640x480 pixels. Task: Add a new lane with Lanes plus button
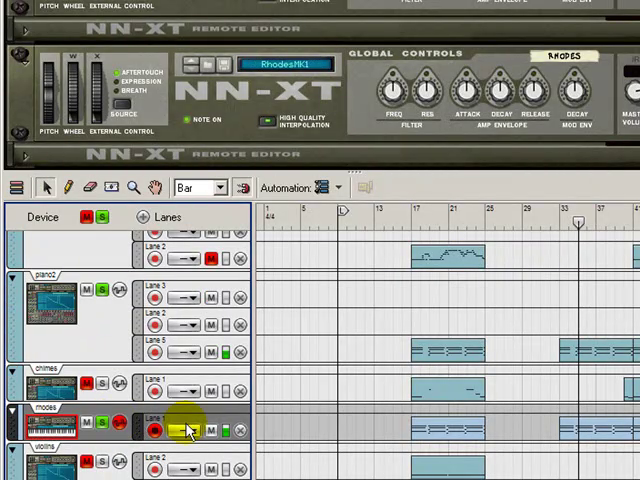click(x=143, y=217)
